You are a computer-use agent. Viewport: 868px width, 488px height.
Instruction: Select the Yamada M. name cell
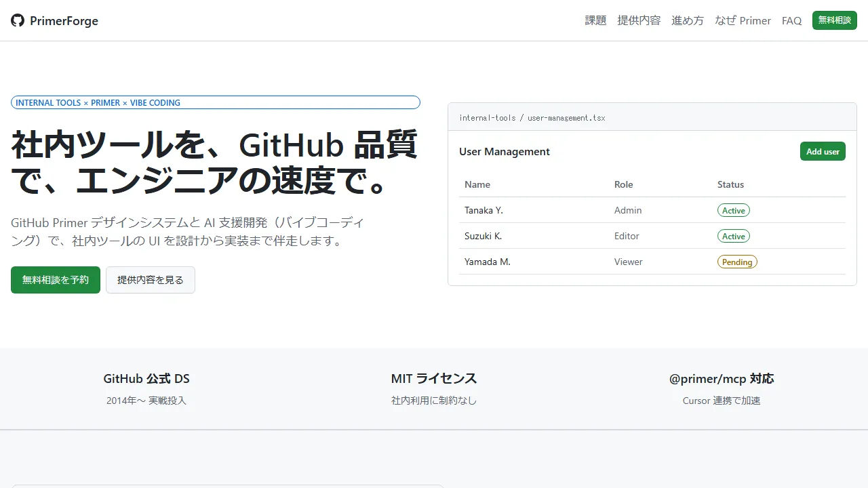click(487, 262)
